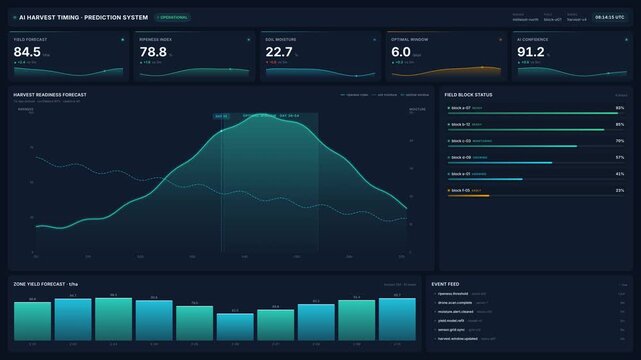Click the HARVEST READINESS FORECAST heading

pos(50,95)
